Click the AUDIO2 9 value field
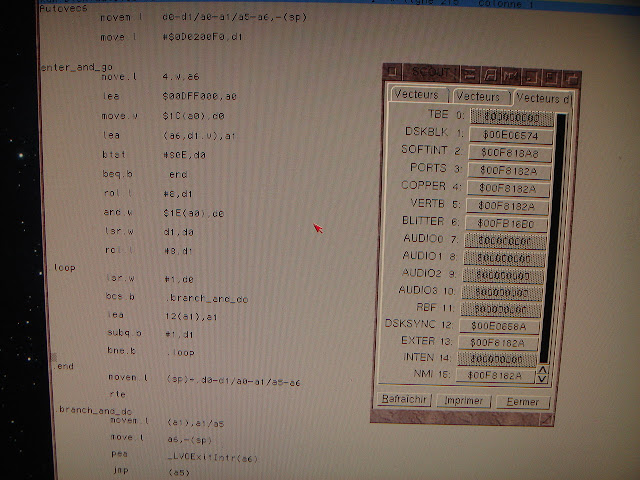 point(503,276)
